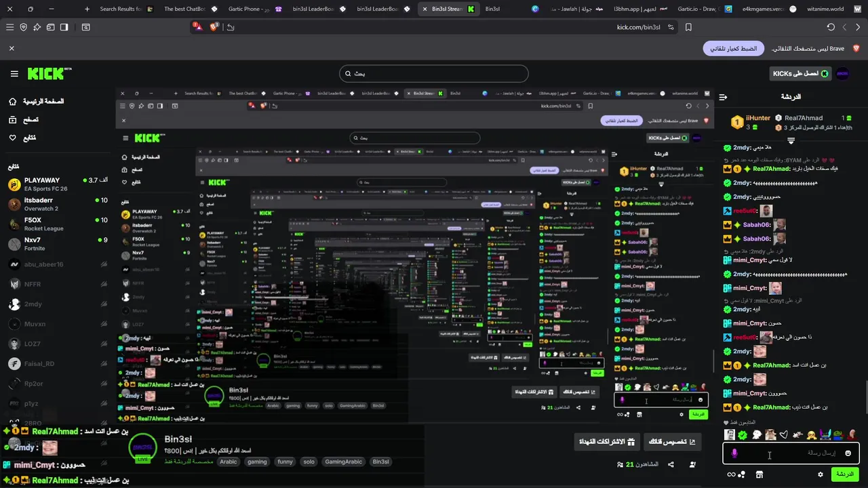The height and width of the screenshot is (488, 868).
Task: Open the offline LOZ7 channel
Action: pyautogui.click(x=58, y=344)
